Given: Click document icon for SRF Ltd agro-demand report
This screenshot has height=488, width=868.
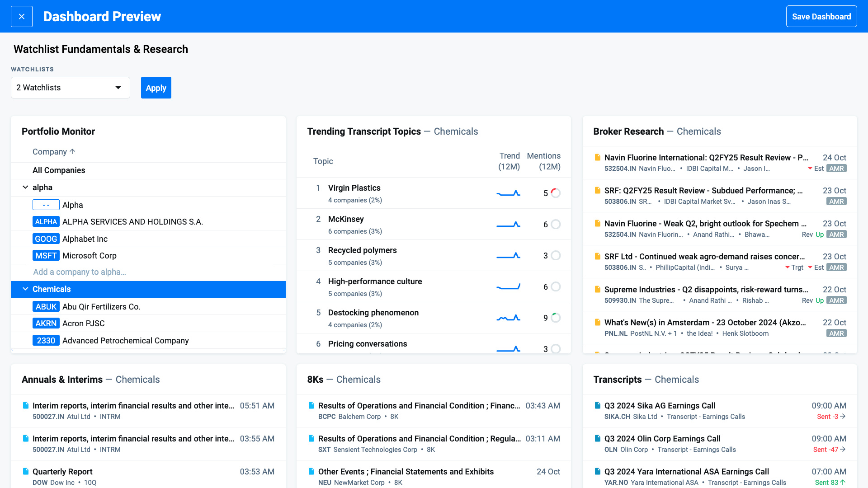Looking at the screenshot, I should 597,256.
